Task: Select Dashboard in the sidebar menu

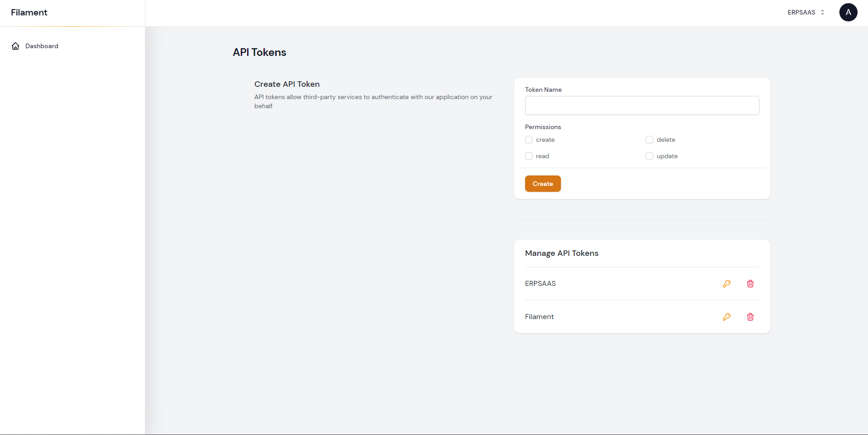Action: (x=41, y=46)
